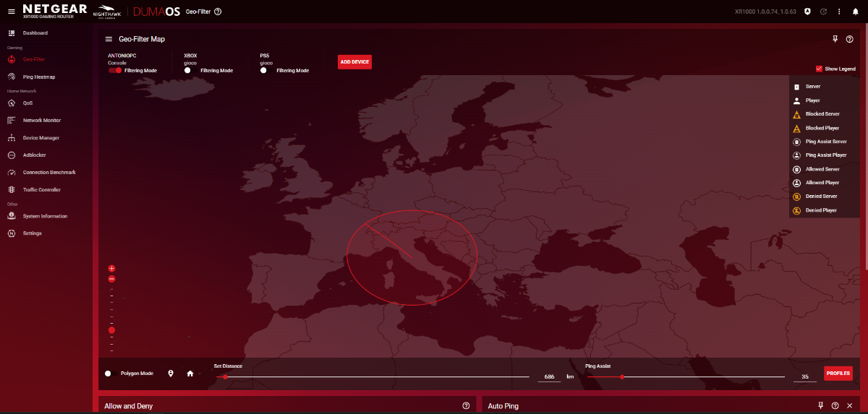Open Ping Heatmap in the sidebar

tap(38, 77)
